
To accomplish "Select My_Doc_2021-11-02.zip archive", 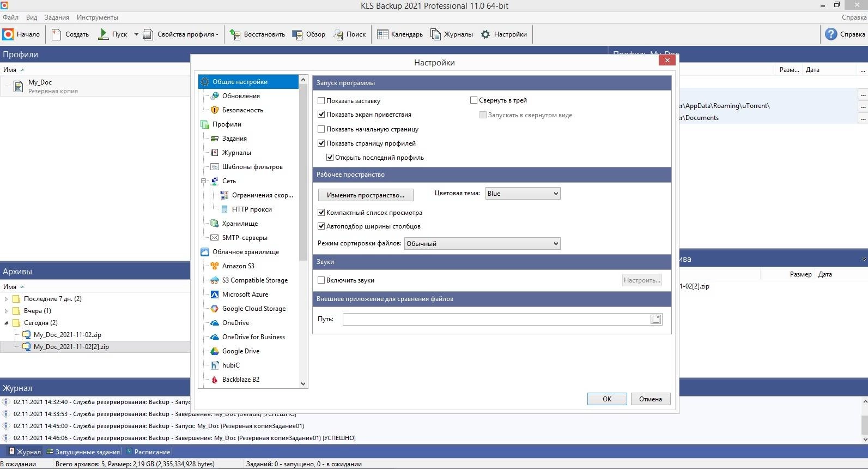I will click(68, 335).
